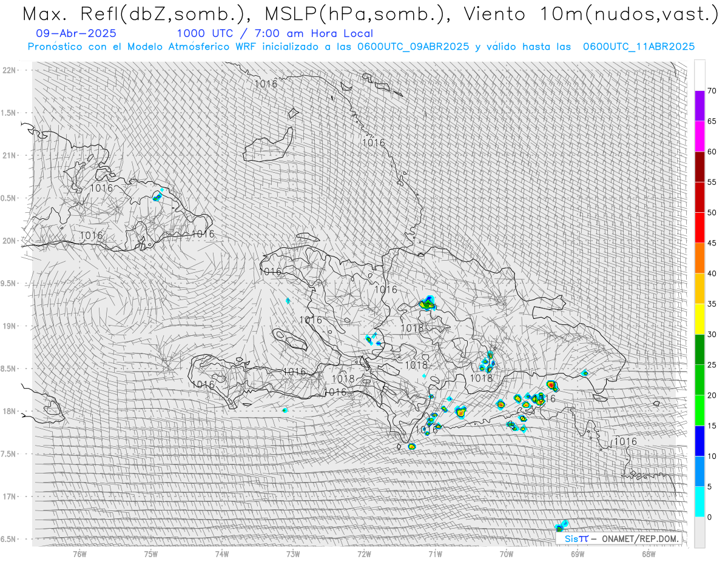Click the 22N latitude axis label

point(8,70)
